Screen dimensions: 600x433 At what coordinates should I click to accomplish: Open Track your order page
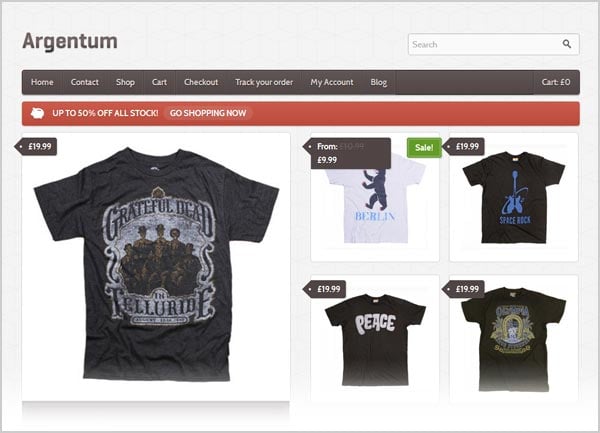click(x=264, y=82)
